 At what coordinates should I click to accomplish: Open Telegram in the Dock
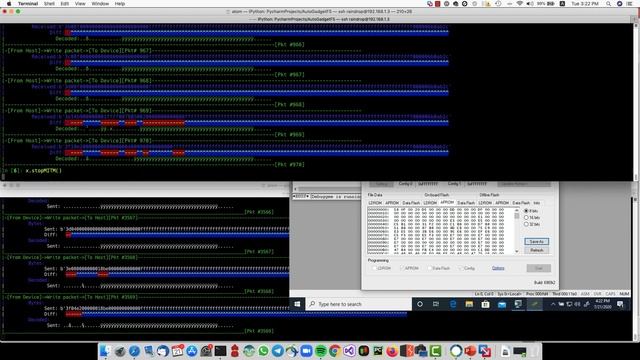click(278, 351)
